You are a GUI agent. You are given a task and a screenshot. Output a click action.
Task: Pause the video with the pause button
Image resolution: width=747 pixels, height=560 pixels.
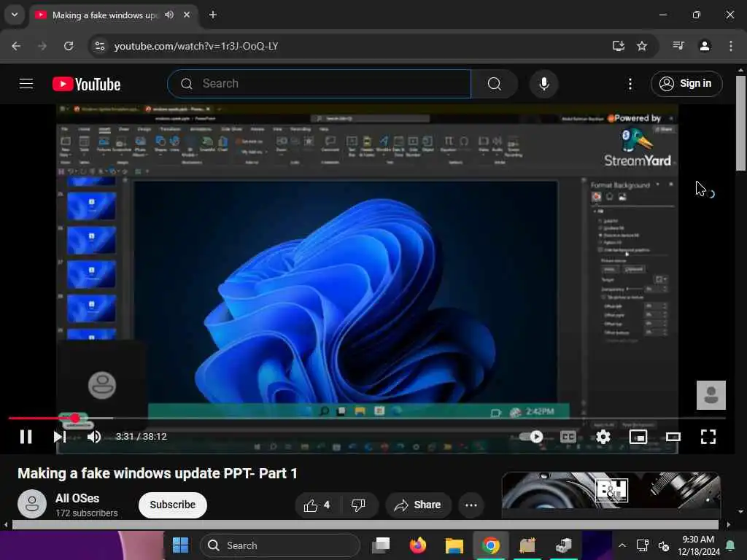point(26,437)
